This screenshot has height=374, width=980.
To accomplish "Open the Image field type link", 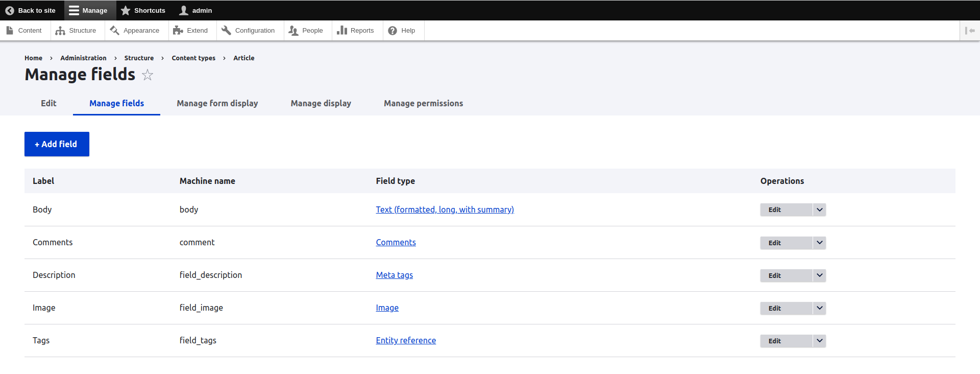I will click(387, 308).
